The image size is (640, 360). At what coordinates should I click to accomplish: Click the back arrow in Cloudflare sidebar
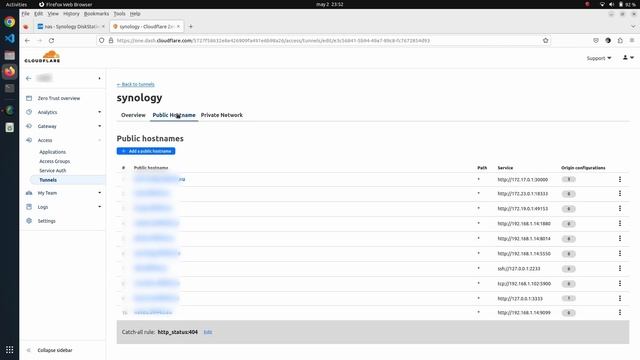click(x=28, y=78)
